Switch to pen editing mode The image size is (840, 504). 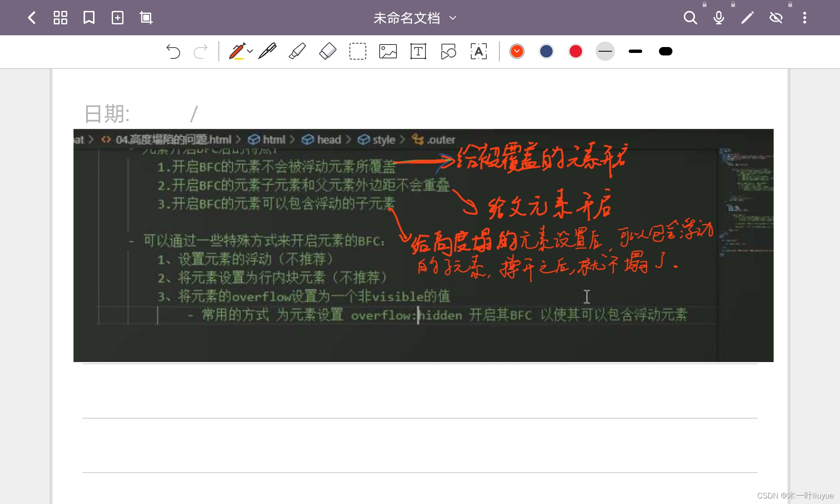point(747,18)
